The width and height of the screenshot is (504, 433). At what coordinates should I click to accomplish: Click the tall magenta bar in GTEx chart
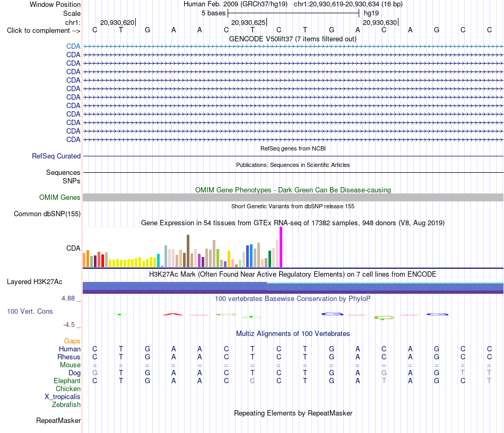(x=281, y=247)
